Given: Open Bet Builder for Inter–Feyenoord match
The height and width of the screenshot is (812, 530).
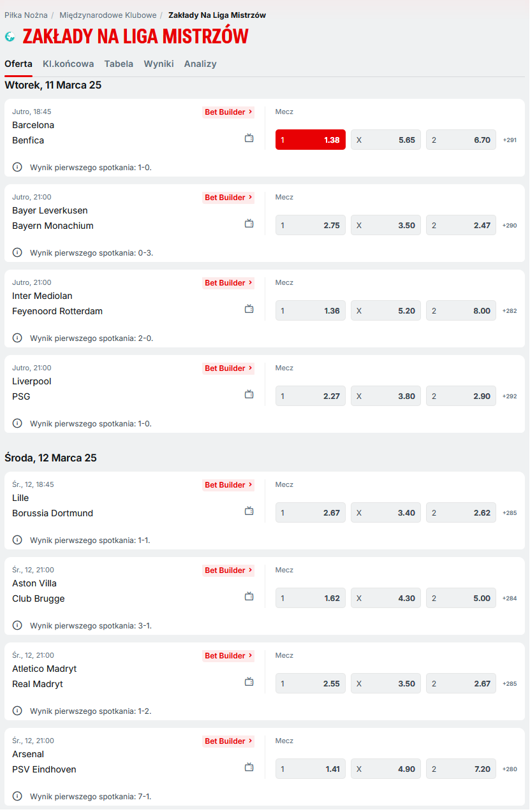Looking at the screenshot, I should pyautogui.click(x=228, y=283).
